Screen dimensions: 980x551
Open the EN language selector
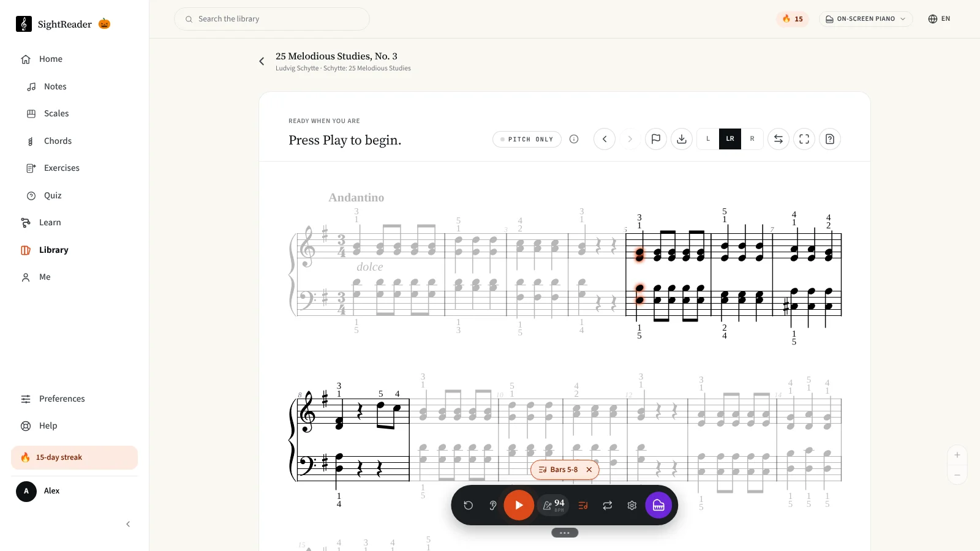(x=940, y=19)
